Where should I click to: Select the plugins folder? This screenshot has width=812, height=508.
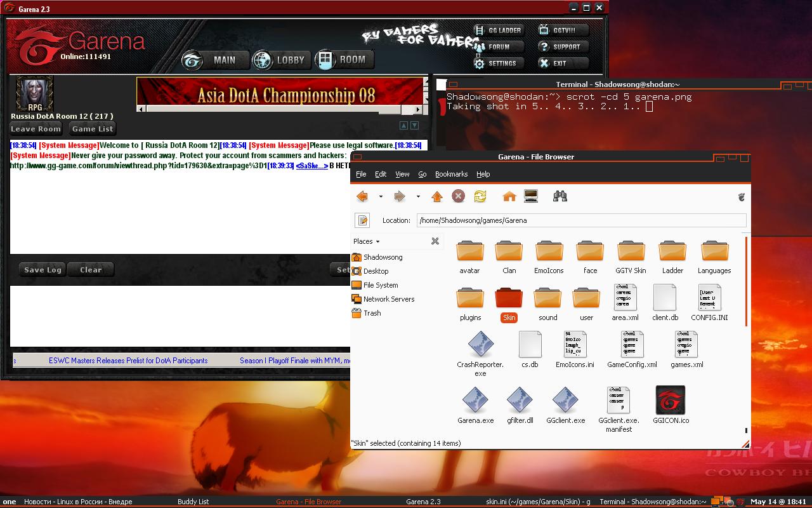pos(470,304)
